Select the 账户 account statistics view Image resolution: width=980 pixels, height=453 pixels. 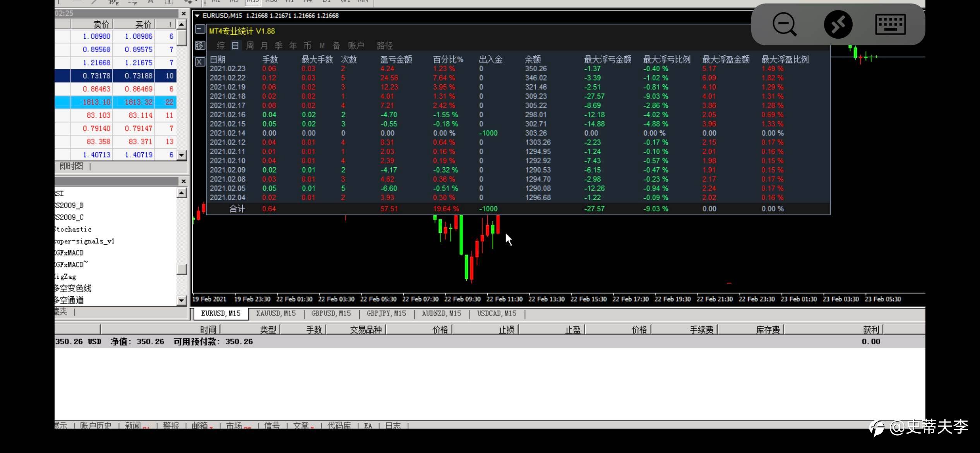(356, 46)
